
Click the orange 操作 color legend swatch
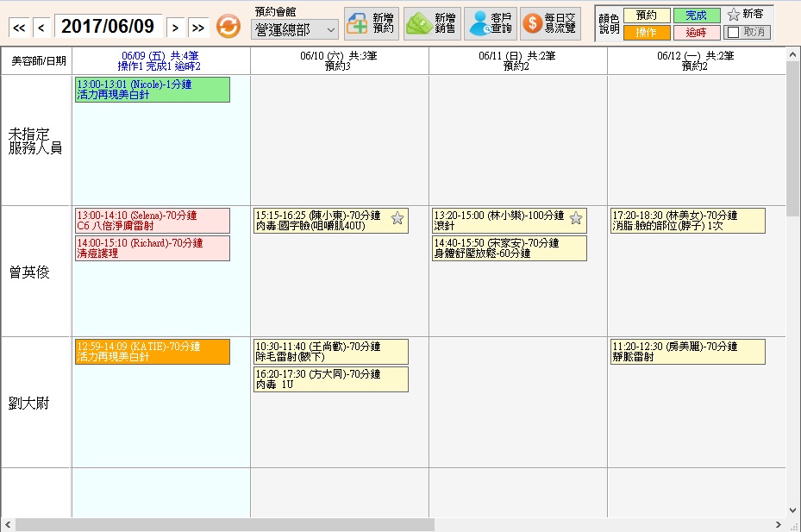pyautogui.click(x=646, y=33)
